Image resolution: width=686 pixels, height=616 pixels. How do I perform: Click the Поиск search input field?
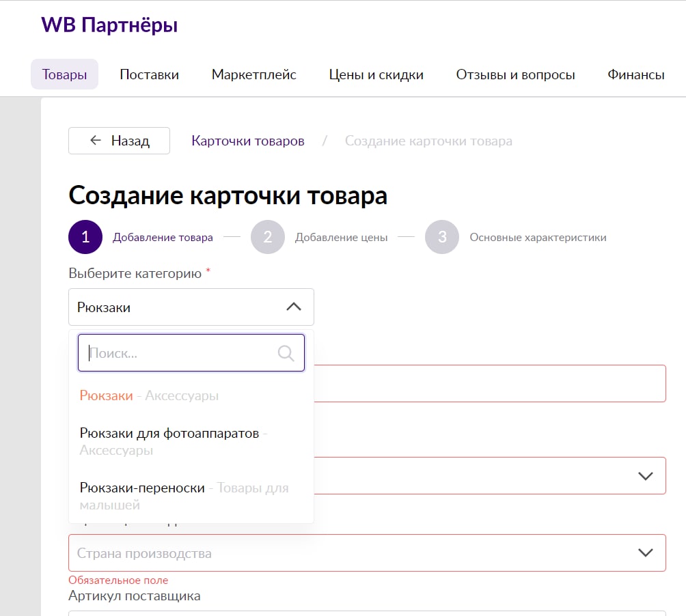pyautogui.click(x=181, y=353)
